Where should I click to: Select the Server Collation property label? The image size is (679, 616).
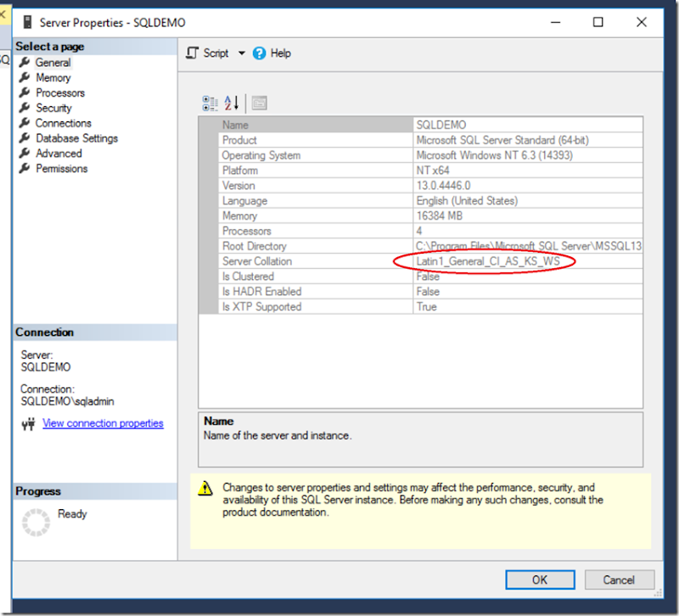(x=257, y=261)
